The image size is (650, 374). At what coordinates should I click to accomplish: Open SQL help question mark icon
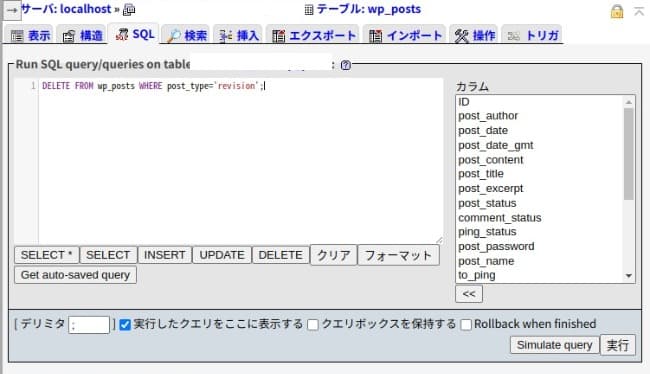click(345, 65)
